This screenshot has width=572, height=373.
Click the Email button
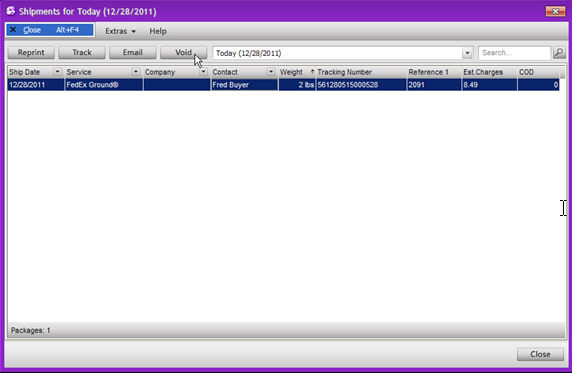[132, 53]
